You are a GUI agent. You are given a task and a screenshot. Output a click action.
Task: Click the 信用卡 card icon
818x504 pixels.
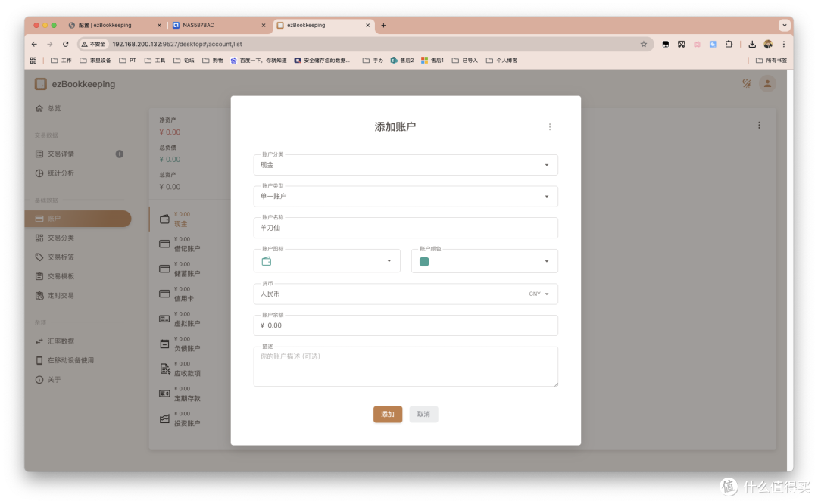pyautogui.click(x=164, y=294)
